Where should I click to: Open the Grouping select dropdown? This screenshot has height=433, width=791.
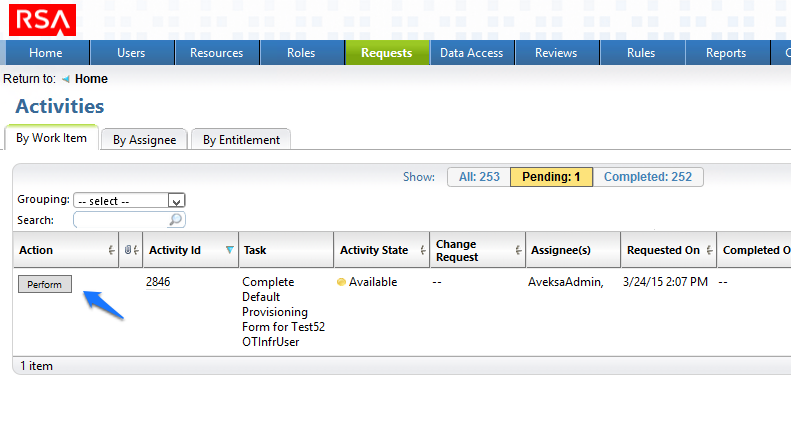[x=129, y=201]
